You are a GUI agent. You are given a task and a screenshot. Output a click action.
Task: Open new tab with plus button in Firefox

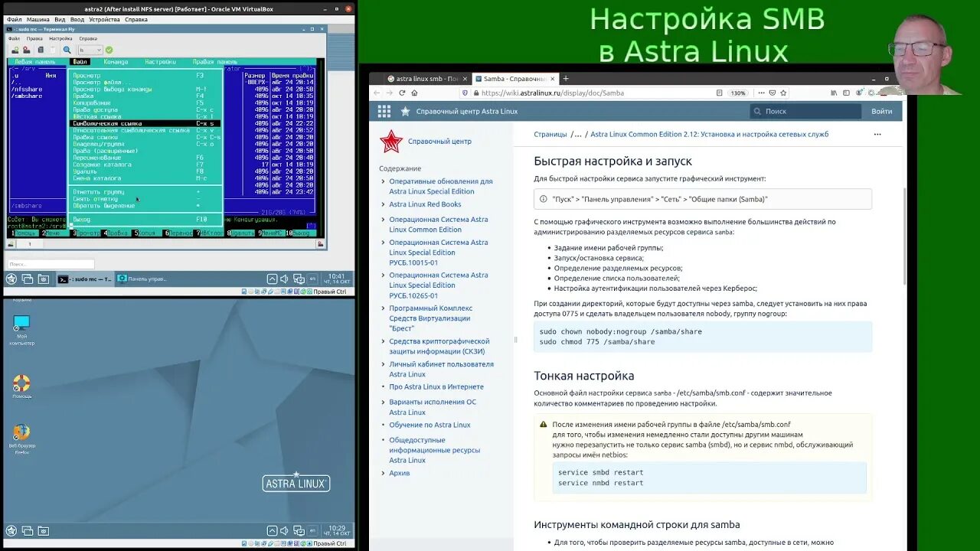tap(566, 78)
